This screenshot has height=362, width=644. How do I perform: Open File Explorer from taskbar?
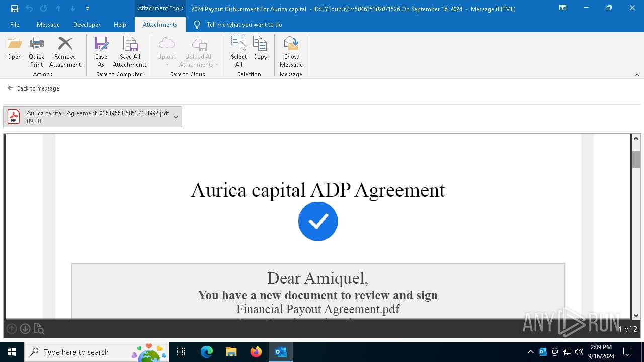coord(231,352)
